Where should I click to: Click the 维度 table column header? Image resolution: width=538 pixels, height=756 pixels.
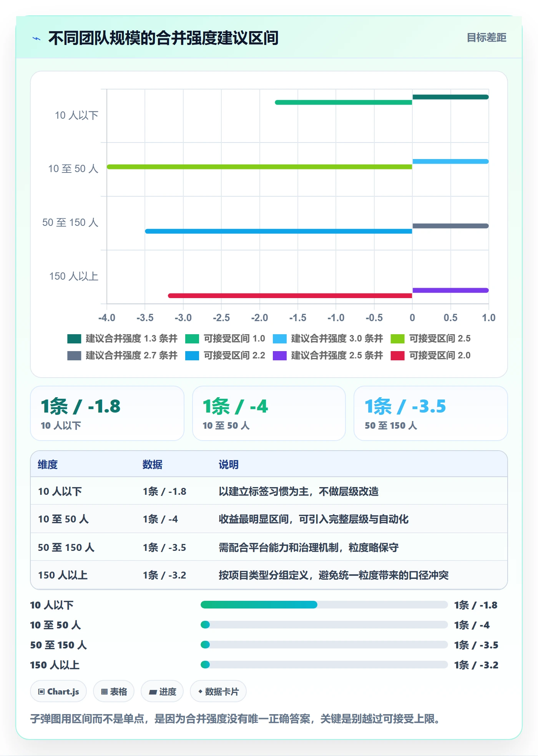(x=48, y=464)
